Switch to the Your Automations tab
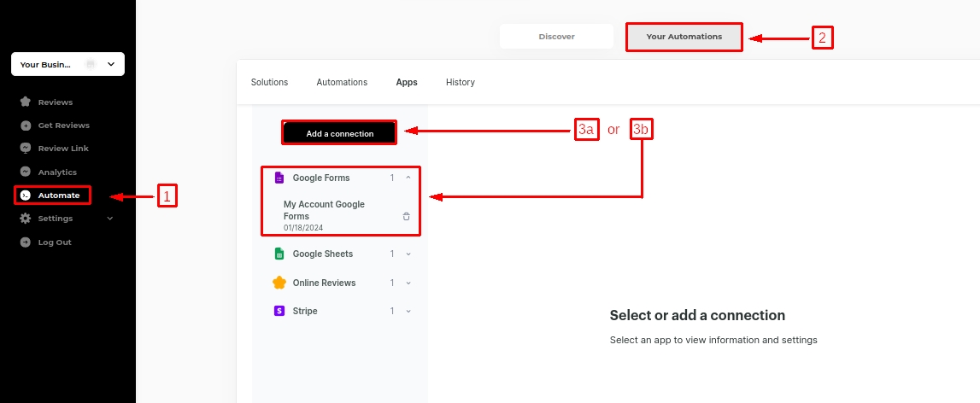The image size is (980, 403). 684,37
